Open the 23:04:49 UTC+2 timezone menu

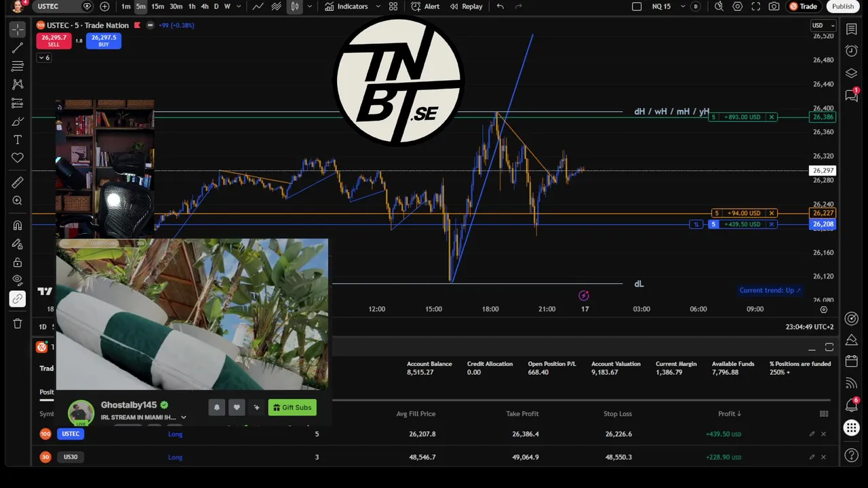click(809, 327)
